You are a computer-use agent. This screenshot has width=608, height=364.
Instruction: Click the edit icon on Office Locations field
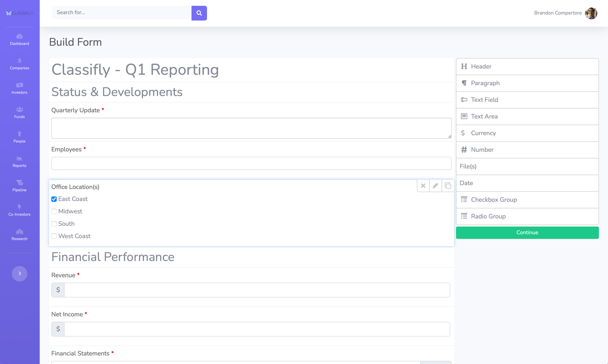coord(435,186)
